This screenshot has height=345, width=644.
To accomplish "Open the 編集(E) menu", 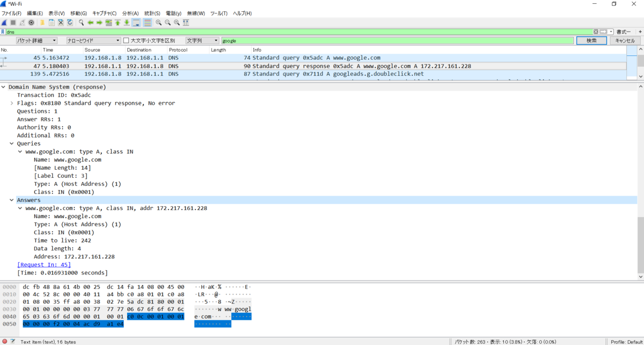I will (x=35, y=13).
